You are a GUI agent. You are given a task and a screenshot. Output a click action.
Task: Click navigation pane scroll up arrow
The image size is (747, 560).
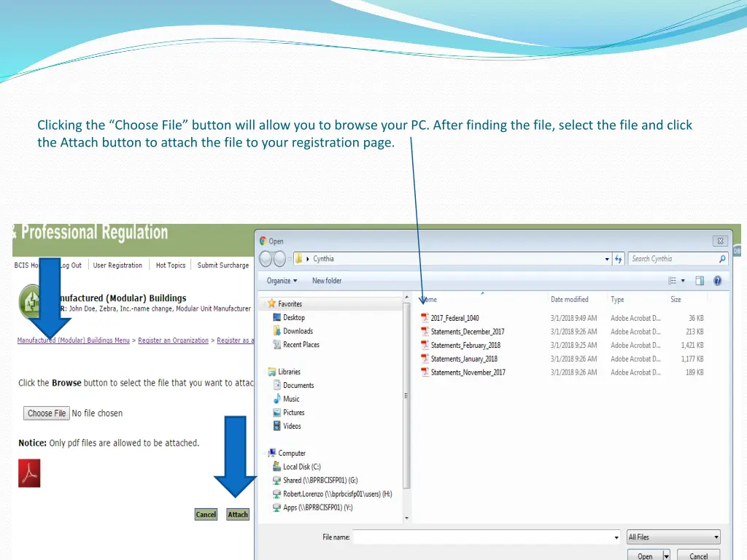406,297
